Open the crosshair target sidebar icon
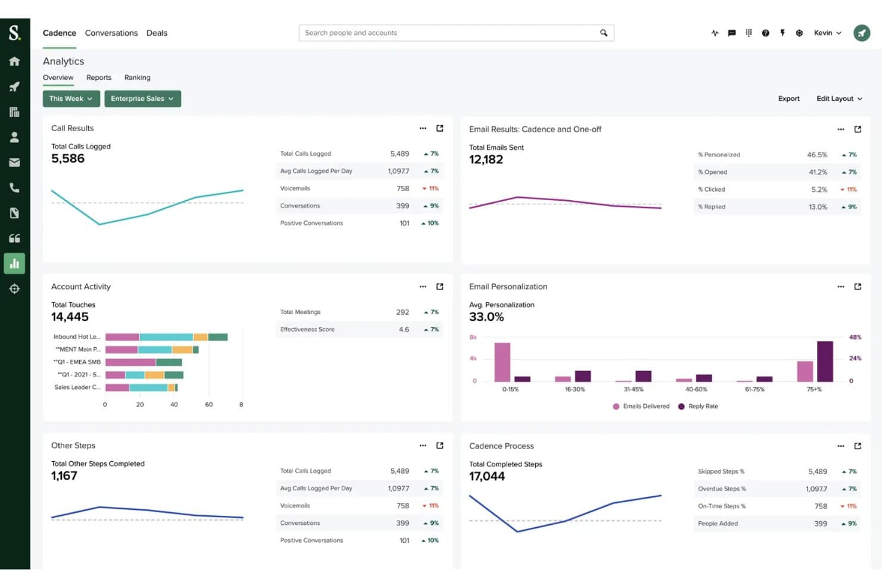The height and width of the screenshot is (588, 882). (14, 289)
